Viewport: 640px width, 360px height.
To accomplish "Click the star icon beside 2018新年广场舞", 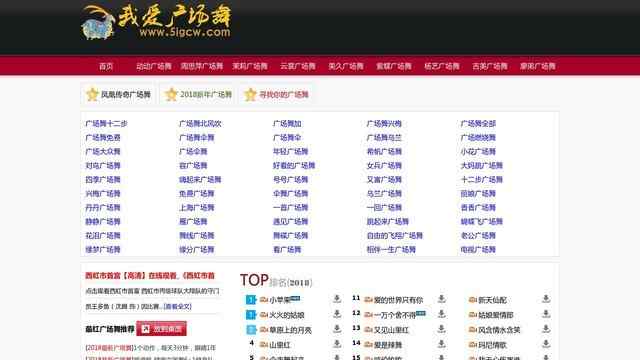I will pos(171,94).
